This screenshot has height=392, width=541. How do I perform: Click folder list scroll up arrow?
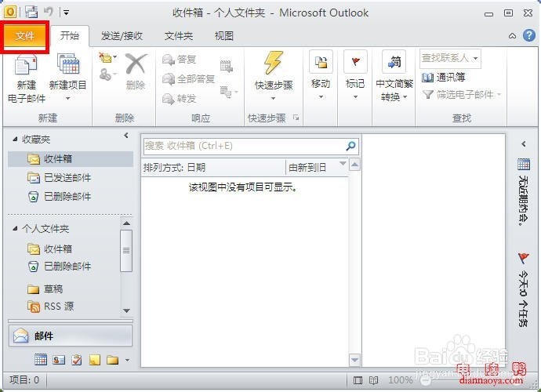click(x=126, y=223)
